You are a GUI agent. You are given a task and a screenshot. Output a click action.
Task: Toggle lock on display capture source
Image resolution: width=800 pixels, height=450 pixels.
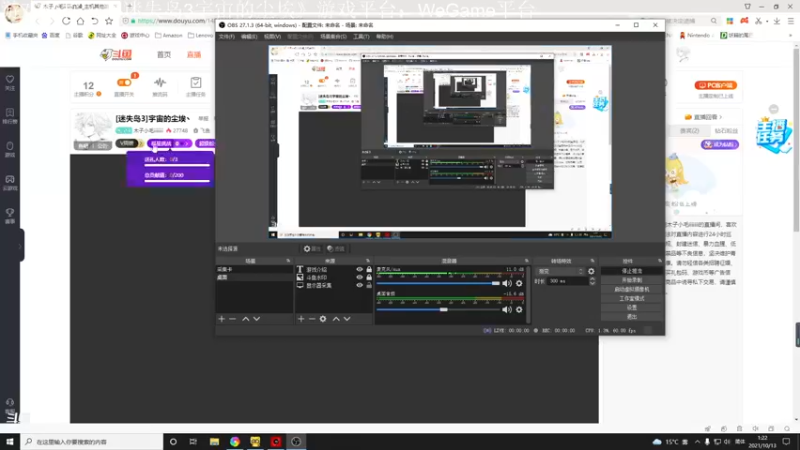369,286
